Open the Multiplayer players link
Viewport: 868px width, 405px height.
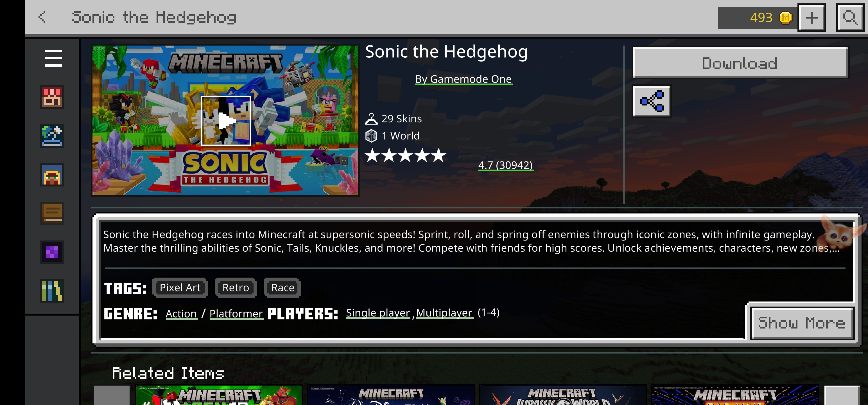444,313
